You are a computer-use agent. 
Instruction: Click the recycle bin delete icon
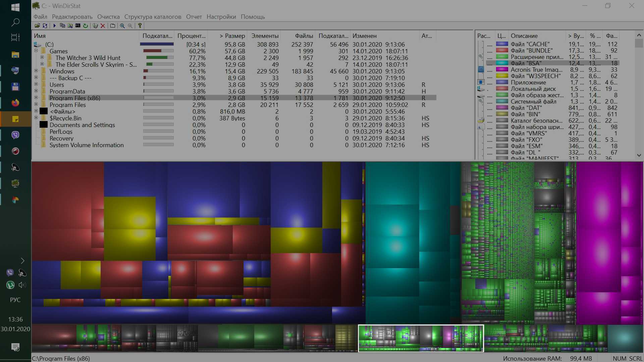click(95, 26)
